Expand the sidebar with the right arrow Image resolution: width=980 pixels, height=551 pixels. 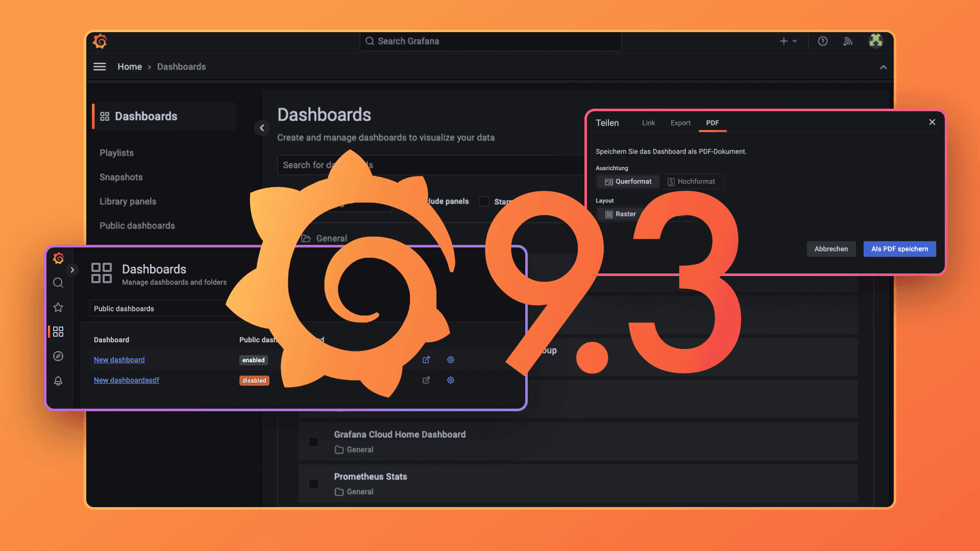[x=72, y=270]
